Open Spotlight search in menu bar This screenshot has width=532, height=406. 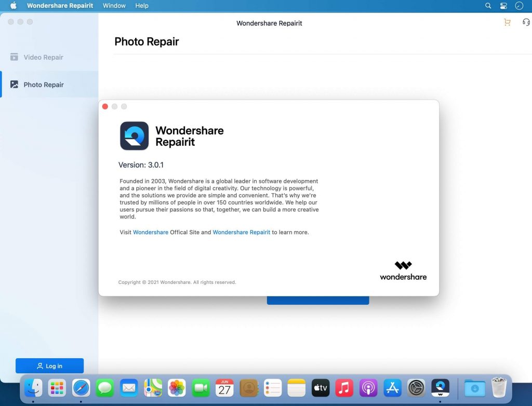pos(487,6)
